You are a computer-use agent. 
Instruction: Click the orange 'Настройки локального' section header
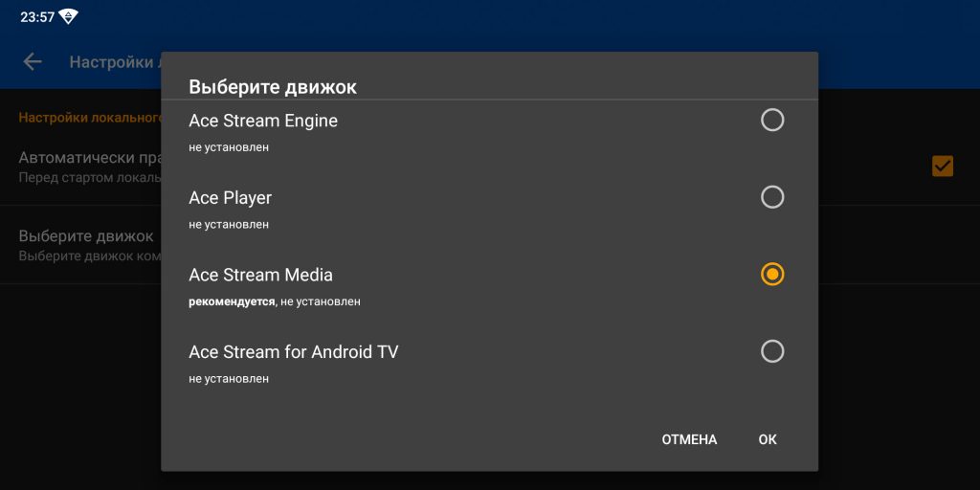tap(90, 118)
